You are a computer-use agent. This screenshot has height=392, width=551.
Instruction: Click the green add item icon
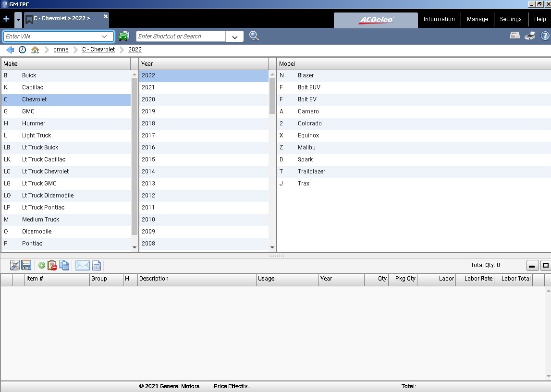[x=41, y=266]
